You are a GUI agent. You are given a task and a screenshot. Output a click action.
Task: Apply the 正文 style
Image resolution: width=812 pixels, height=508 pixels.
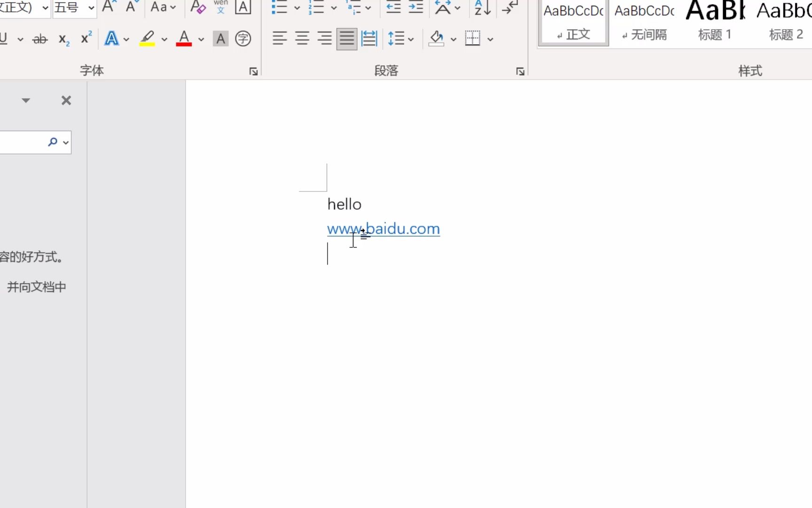pyautogui.click(x=574, y=22)
